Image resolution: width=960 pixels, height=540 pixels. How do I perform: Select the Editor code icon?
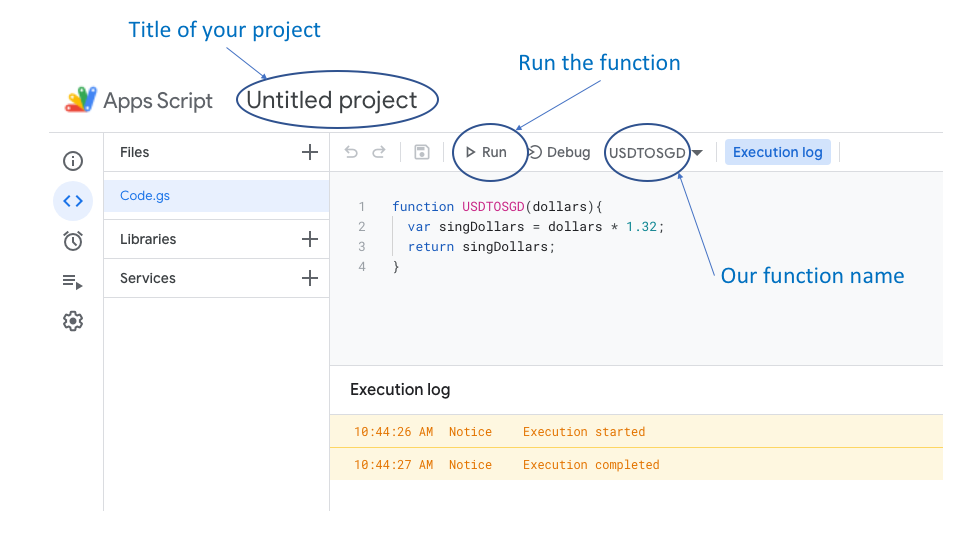(73, 201)
